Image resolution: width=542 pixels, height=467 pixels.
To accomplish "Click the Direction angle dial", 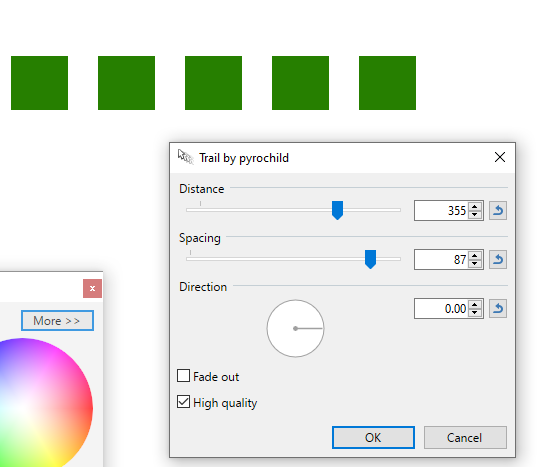I will [296, 328].
